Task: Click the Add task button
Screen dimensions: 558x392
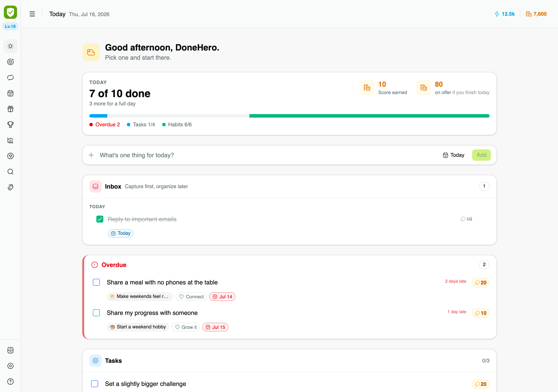Action: point(481,155)
